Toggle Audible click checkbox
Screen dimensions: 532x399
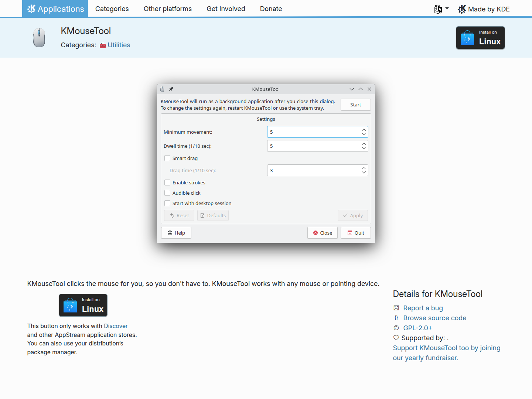point(167,193)
